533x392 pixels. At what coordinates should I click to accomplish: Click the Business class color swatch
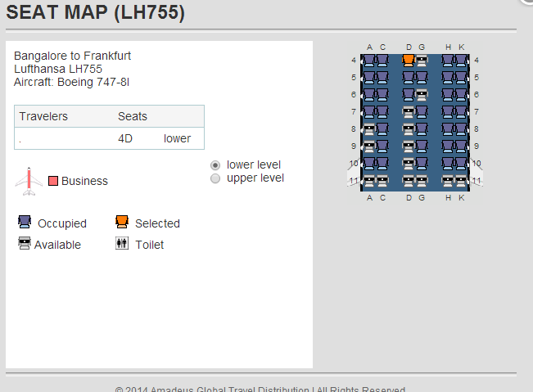point(53,181)
